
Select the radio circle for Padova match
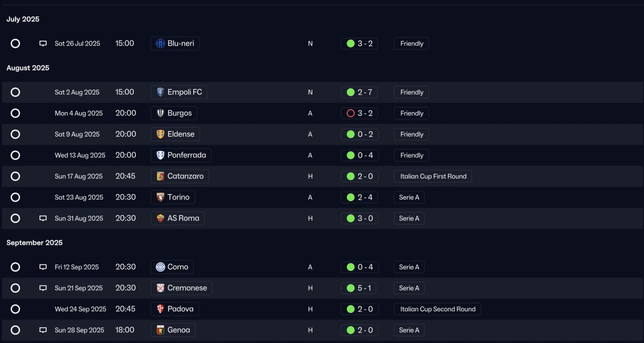(x=16, y=309)
